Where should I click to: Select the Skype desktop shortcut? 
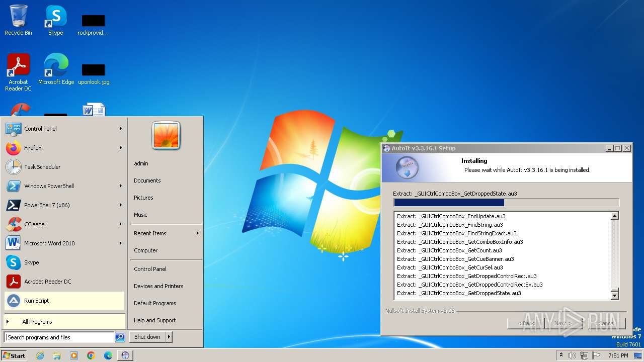(55, 20)
